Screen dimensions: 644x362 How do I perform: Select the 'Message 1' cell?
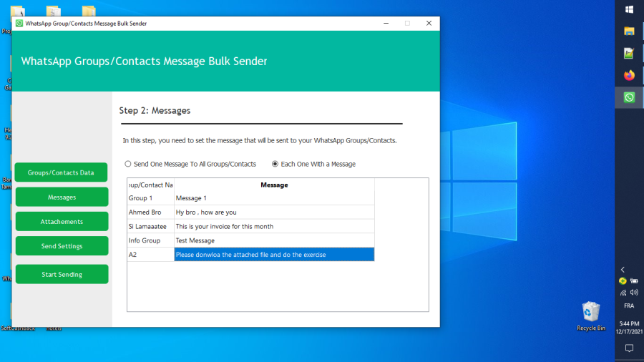tap(274, 198)
